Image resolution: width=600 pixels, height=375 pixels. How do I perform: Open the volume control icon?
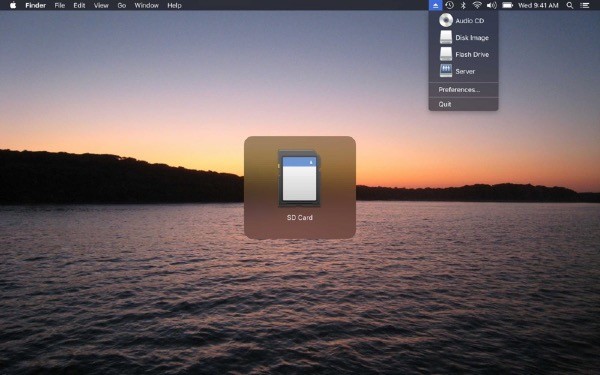point(492,5)
